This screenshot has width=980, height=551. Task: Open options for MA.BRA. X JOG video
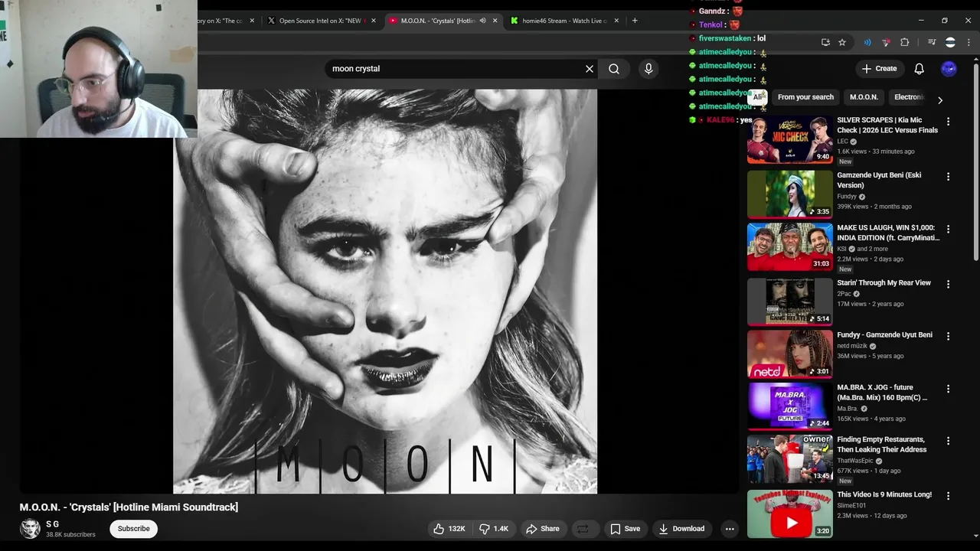(x=948, y=389)
